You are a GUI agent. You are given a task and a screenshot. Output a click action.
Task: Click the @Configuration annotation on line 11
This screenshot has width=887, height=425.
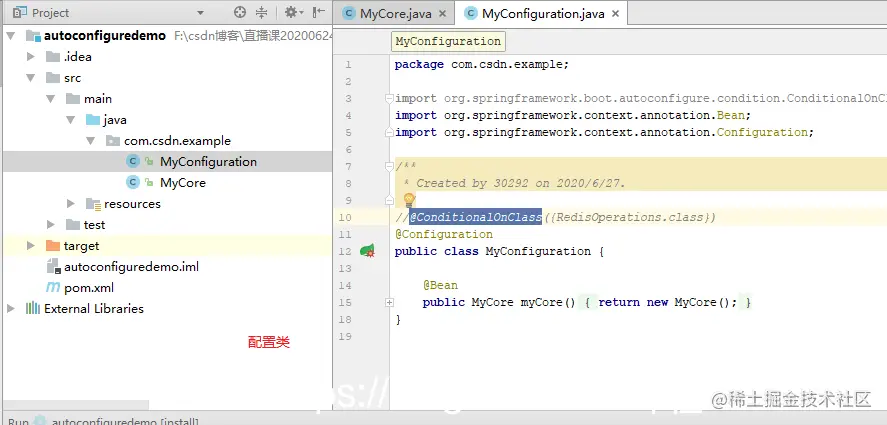coord(444,234)
